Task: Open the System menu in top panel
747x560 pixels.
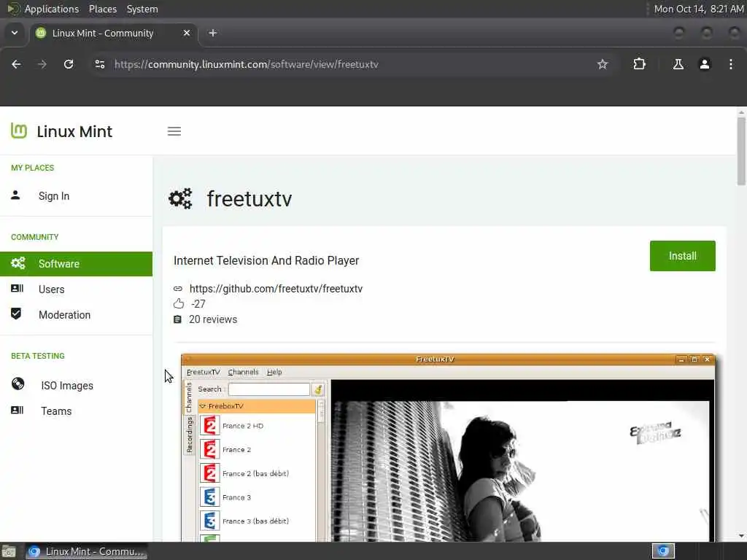Action: pos(142,9)
